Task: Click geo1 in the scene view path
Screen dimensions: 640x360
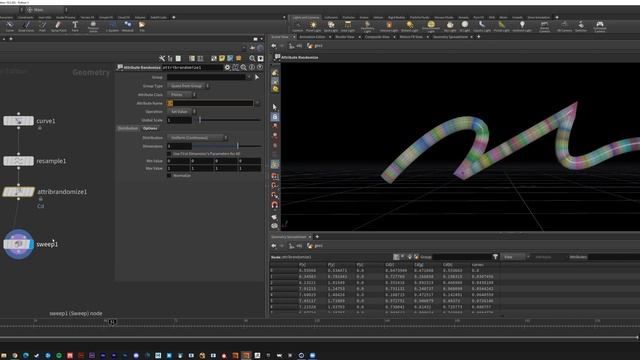Action: click(x=315, y=46)
